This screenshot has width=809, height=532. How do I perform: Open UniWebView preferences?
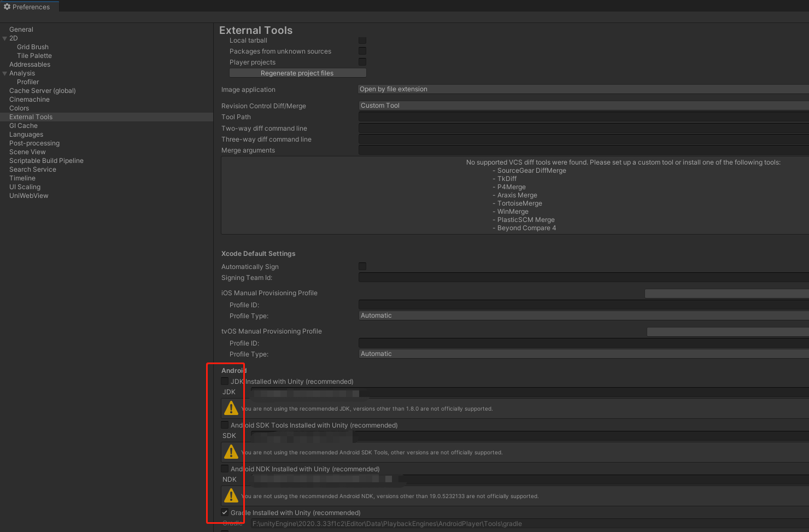tap(29, 196)
